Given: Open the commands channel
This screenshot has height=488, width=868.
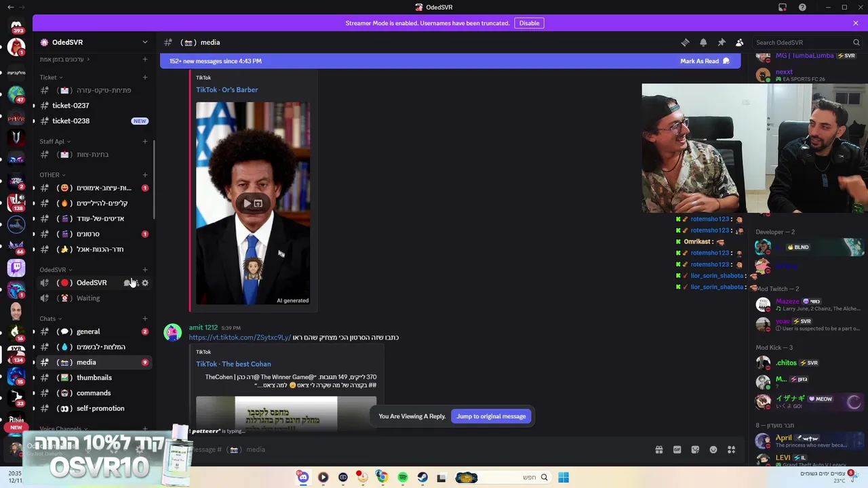Looking at the screenshot, I should pos(94,393).
